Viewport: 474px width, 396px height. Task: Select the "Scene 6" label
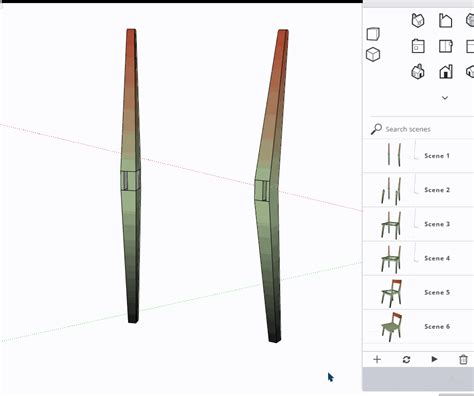[437, 326]
